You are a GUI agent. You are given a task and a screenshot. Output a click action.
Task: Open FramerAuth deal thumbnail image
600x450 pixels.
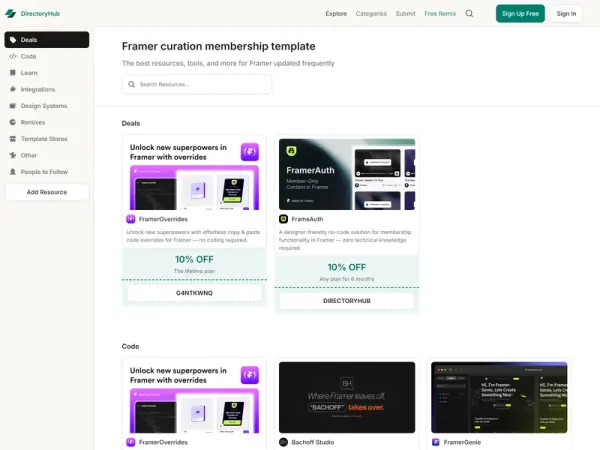point(347,174)
